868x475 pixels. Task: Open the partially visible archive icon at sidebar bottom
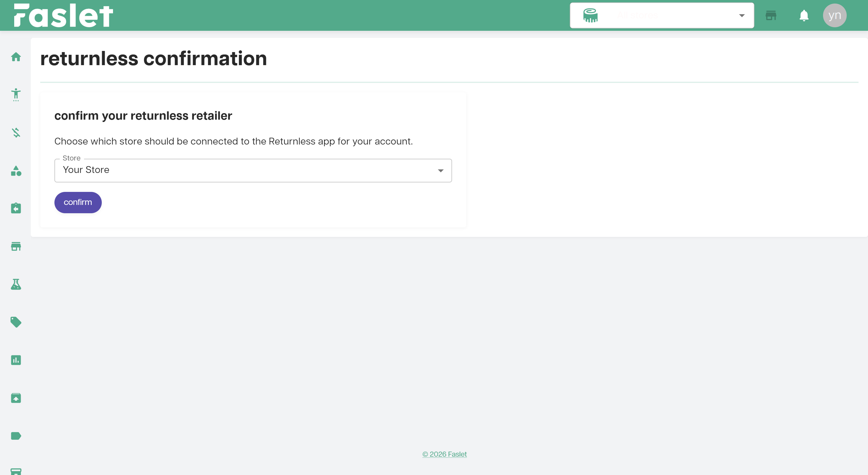pyautogui.click(x=16, y=472)
